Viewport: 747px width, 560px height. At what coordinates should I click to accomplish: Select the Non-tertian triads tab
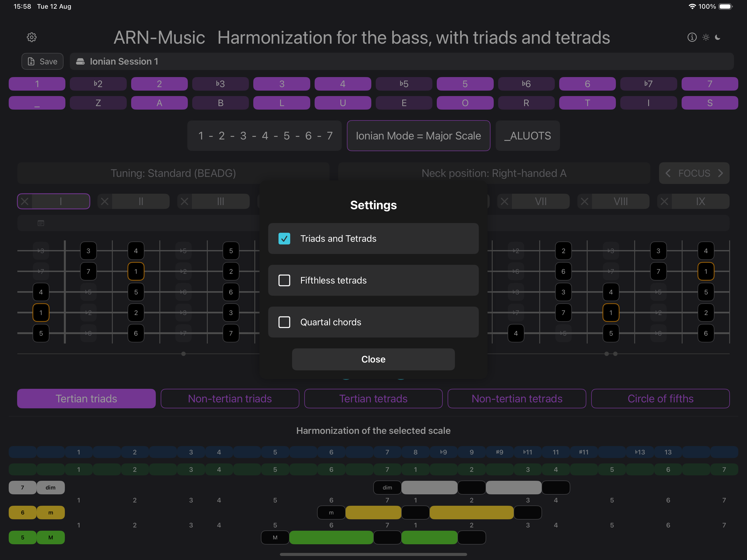230,399
